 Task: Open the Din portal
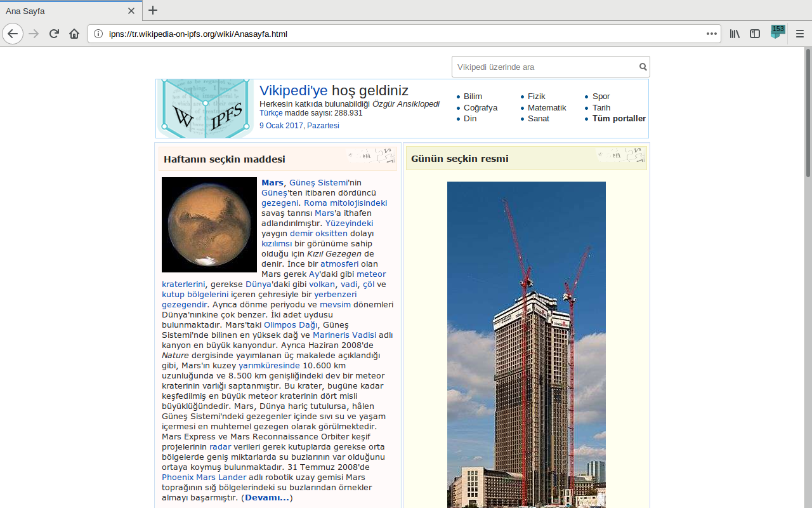(x=470, y=119)
